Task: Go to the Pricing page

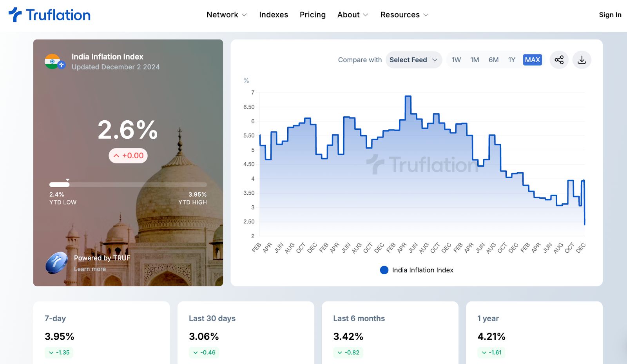Action: (313, 15)
